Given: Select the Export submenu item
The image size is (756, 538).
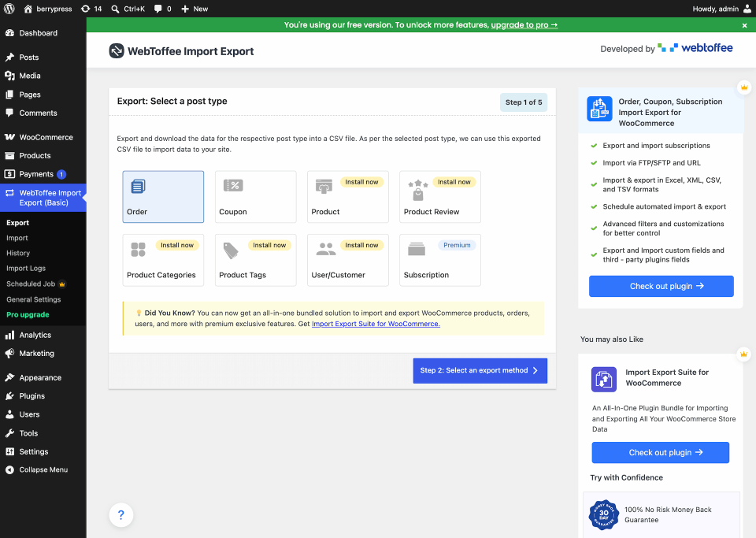Looking at the screenshot, I should tap(18, 223).
